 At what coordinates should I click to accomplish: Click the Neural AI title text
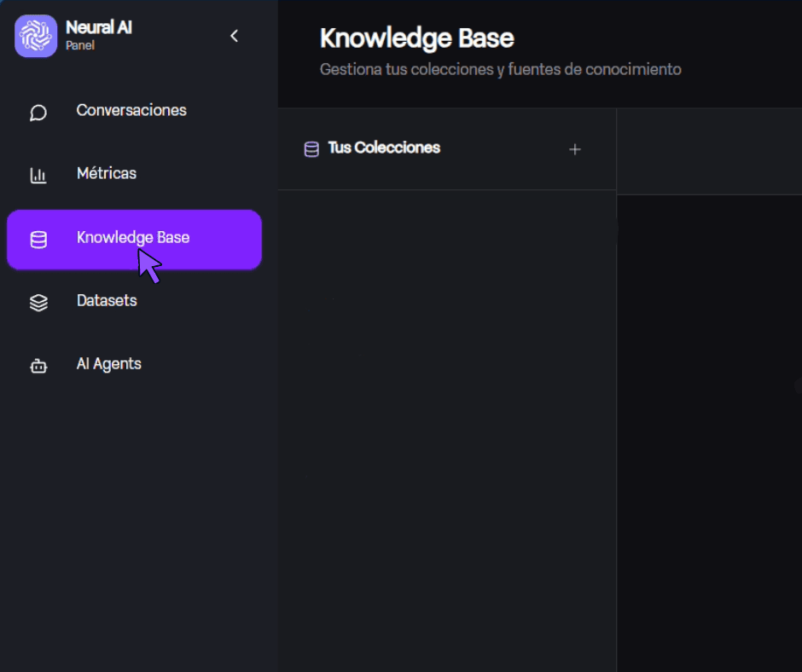99,28
